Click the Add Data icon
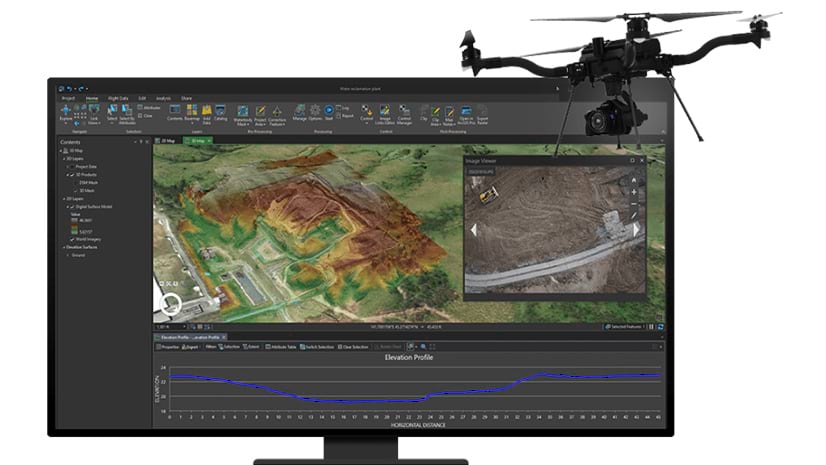 206,112
